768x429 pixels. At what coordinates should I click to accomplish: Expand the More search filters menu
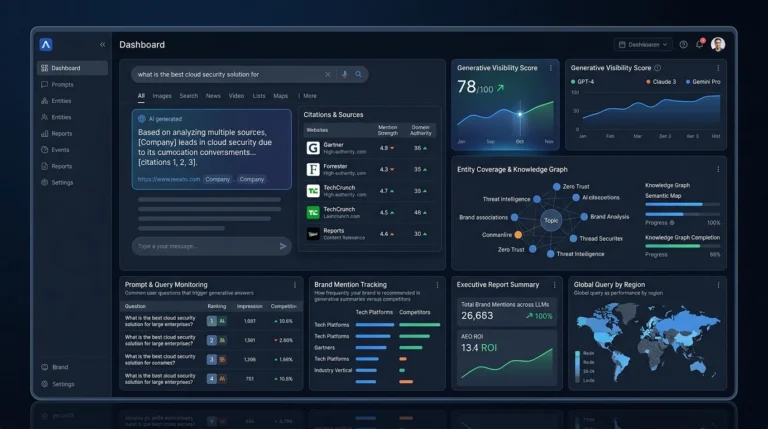[309, 96]
